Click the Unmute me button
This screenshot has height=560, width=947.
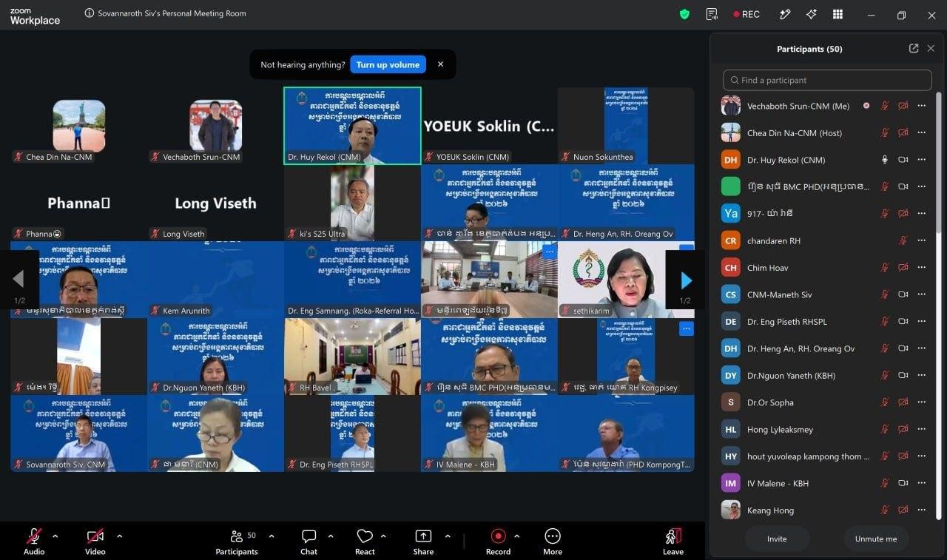pyautogui.click(x=876, y=539)
